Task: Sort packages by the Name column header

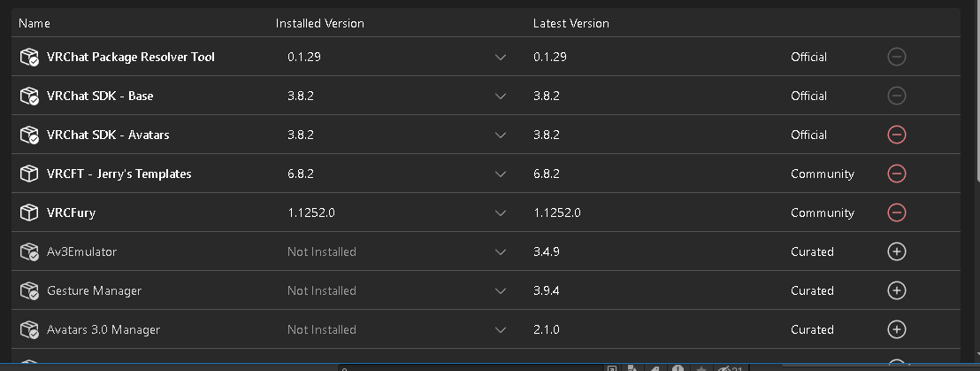Action: 34,23
